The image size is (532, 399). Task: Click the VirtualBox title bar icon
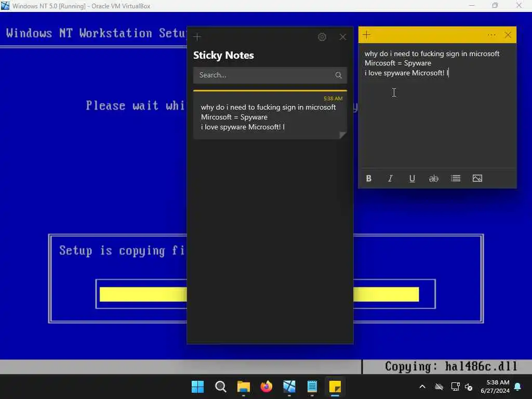(5, 6)
